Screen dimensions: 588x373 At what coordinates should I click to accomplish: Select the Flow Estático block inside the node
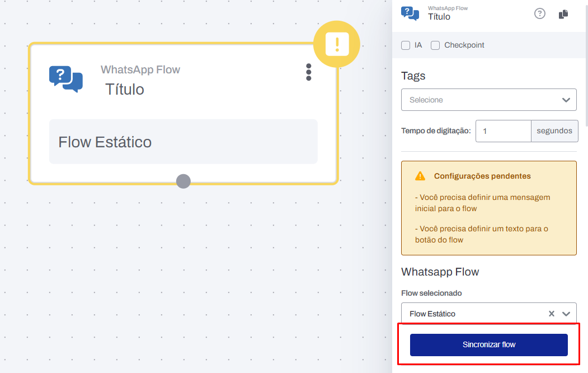(x=184, y=142)
